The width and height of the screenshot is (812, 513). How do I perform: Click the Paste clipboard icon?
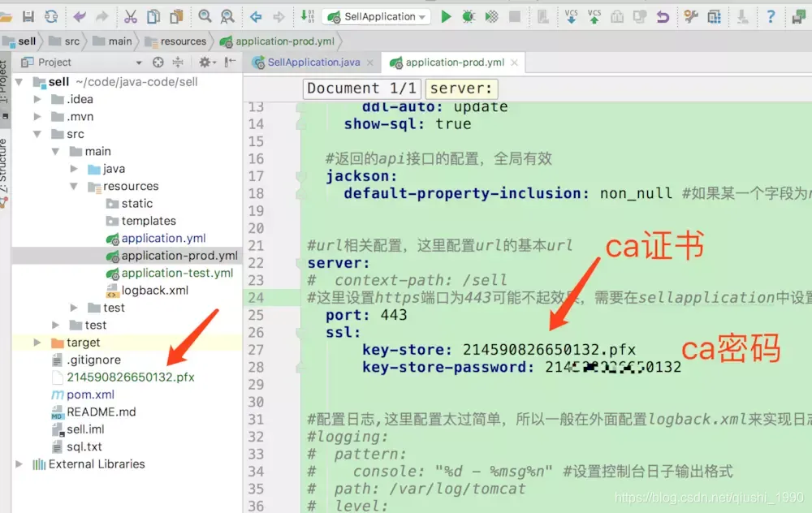tap(176, 16)
